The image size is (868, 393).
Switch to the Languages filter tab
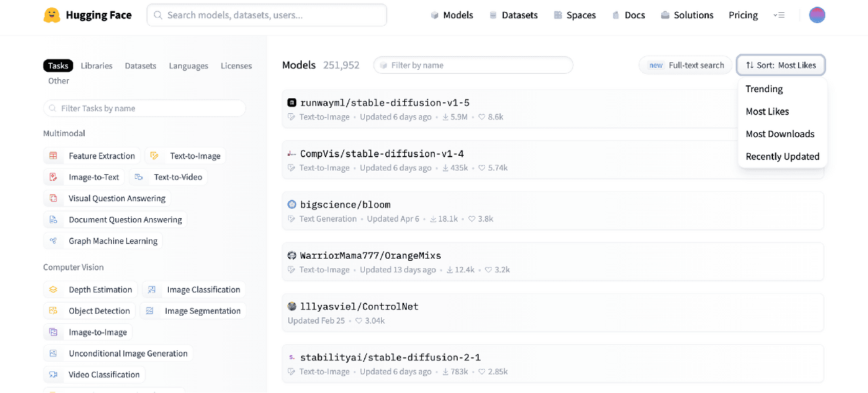click(x=189, y=66)
